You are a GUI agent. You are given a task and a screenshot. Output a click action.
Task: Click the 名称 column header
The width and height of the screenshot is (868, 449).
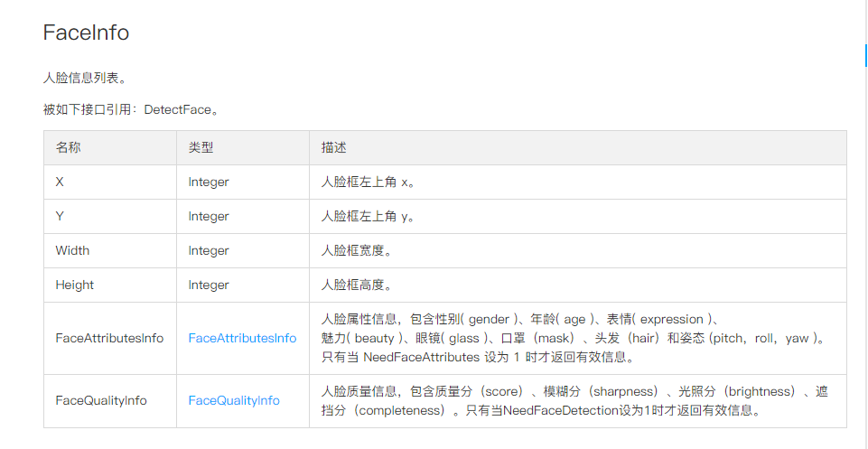coord(68,147)
